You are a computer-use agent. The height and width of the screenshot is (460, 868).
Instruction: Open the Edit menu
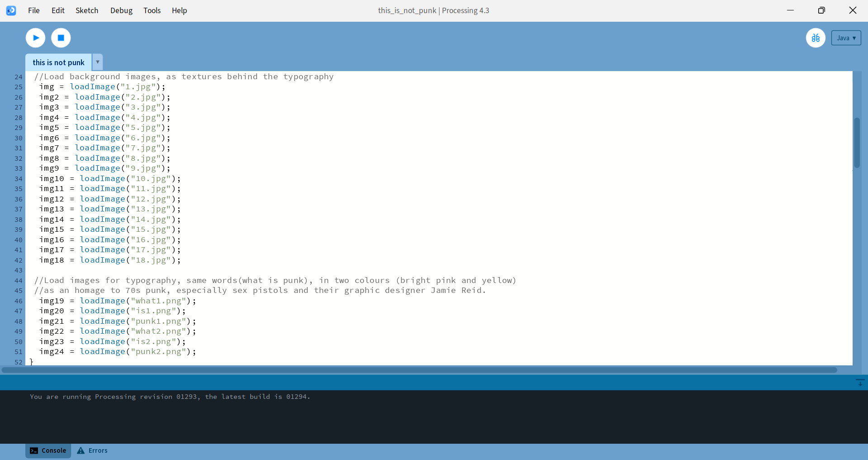[58, 10]
